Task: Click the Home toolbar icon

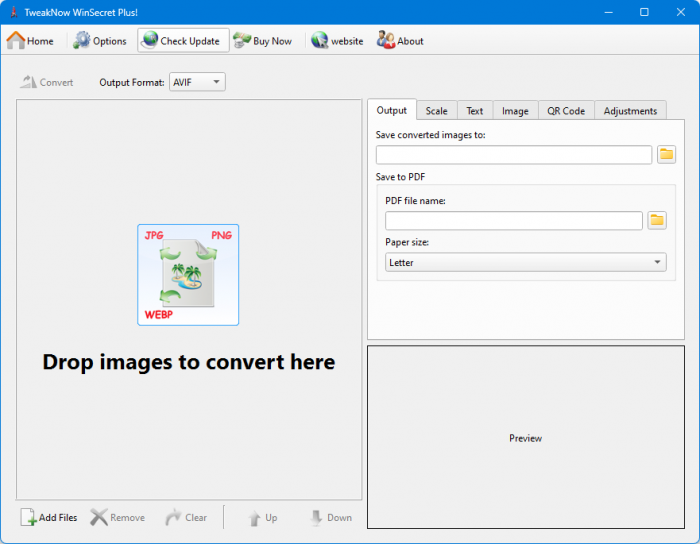Action: [17, 41]
